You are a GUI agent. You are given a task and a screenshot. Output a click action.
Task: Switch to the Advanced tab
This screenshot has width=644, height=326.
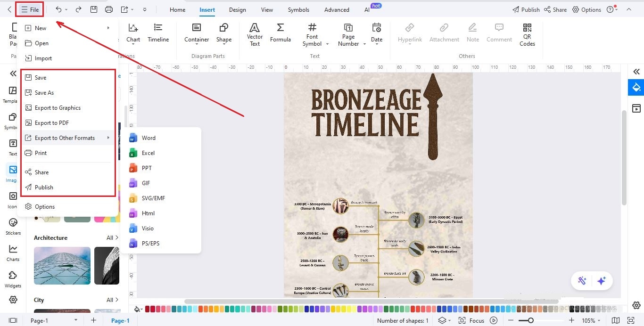[337, 9]
